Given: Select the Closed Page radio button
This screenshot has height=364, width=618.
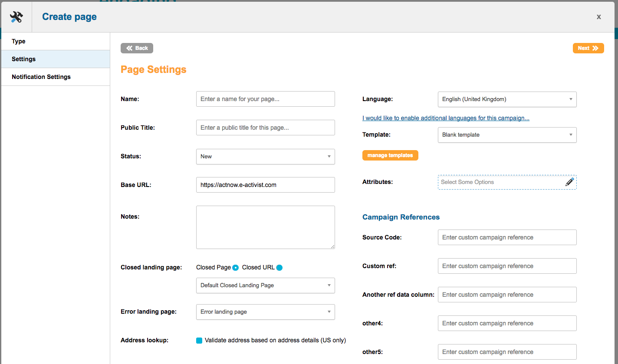Looking at the screenshot, I should [235, 268].
